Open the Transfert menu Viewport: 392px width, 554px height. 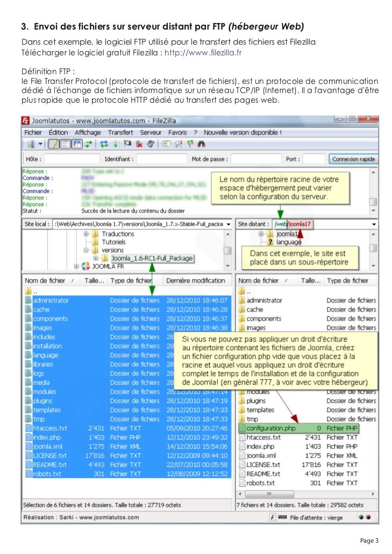(120, 132)
